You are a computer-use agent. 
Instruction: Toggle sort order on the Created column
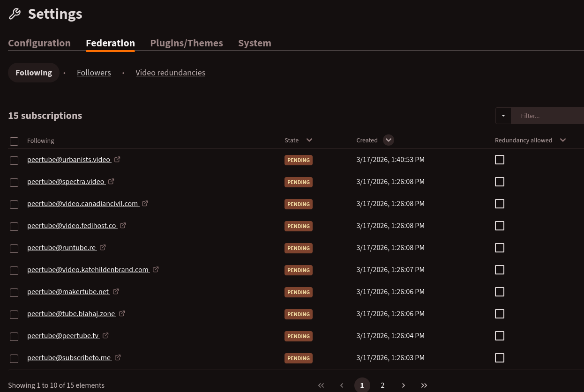pos(388,140)
